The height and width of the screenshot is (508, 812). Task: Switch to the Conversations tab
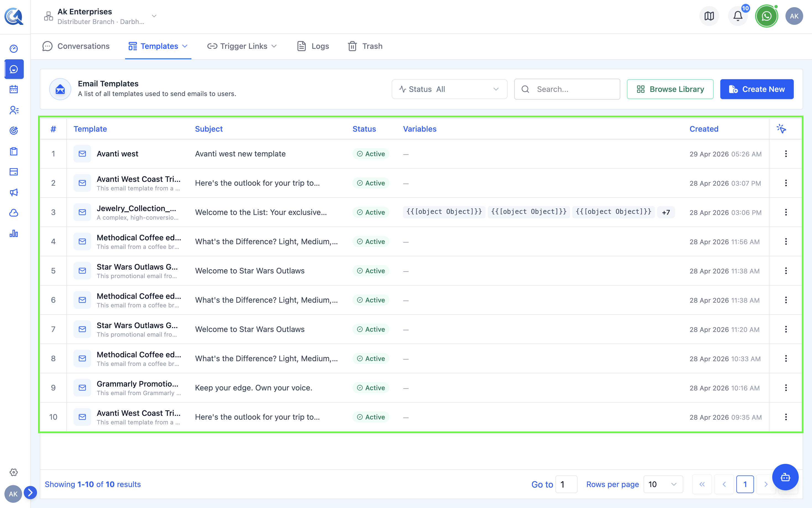(x=76, y=46)
